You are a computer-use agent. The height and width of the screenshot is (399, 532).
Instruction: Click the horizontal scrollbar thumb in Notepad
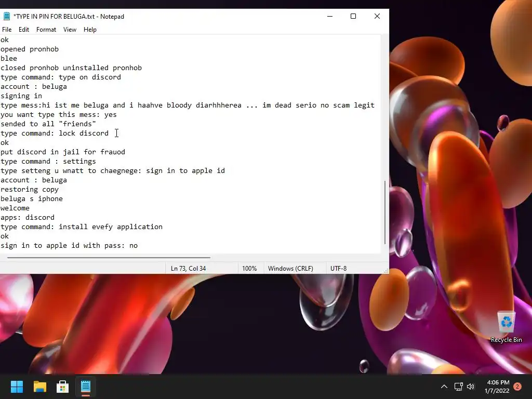(109, 258)
